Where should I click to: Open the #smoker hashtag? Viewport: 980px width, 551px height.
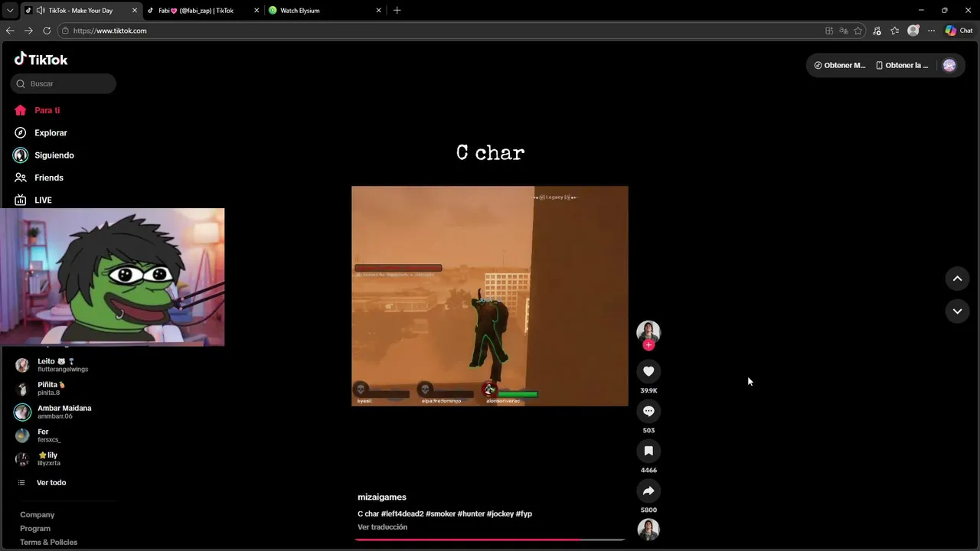coord(440,514)
